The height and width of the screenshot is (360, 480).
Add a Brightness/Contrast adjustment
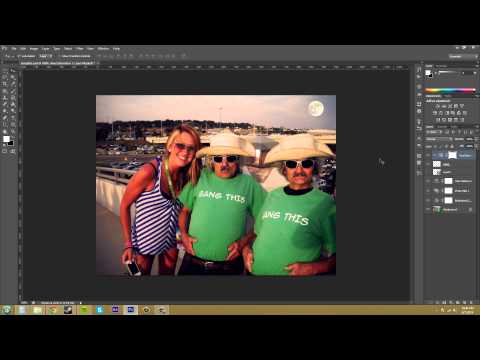(437, 106)
